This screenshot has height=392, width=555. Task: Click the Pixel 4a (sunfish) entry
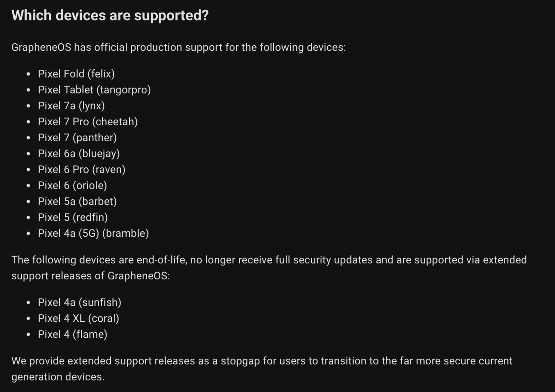pos(80,303)
